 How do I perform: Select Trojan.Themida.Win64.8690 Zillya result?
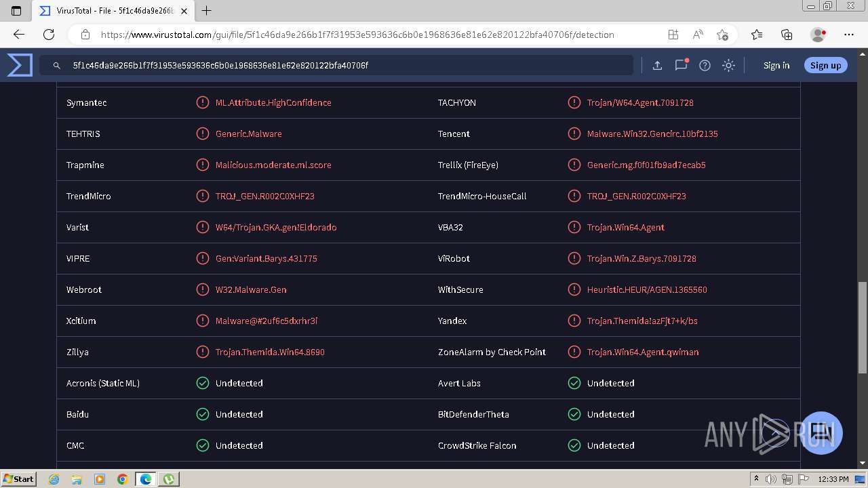(270, 352)
